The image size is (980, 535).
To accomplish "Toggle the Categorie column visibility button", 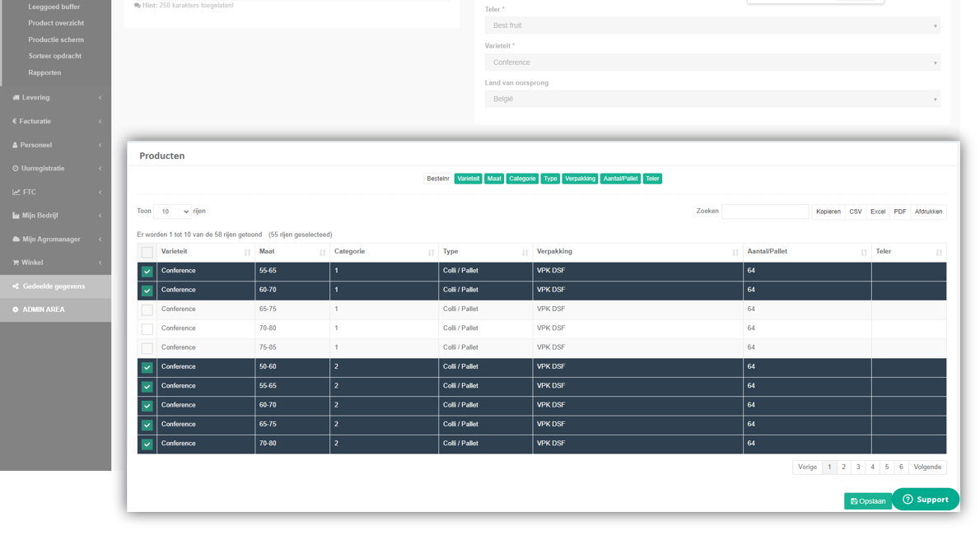I will click(522, 179).
